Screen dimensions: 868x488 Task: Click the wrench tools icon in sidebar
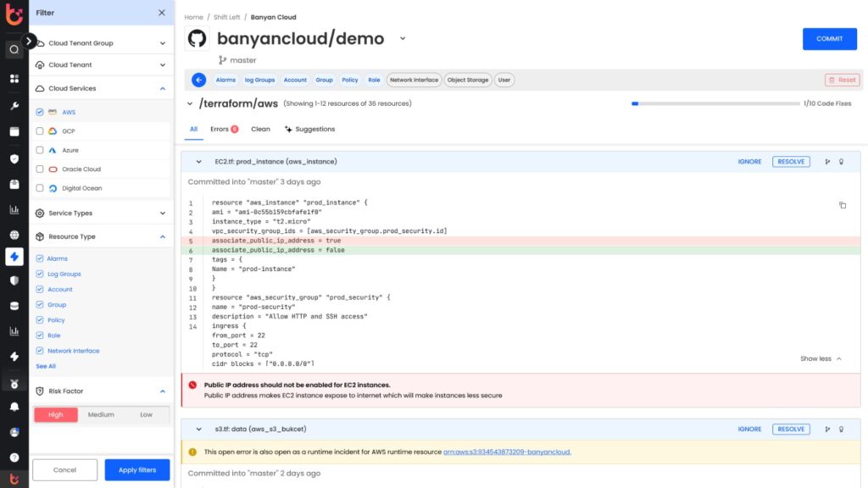pyautogui.click(x=14, y=106)
